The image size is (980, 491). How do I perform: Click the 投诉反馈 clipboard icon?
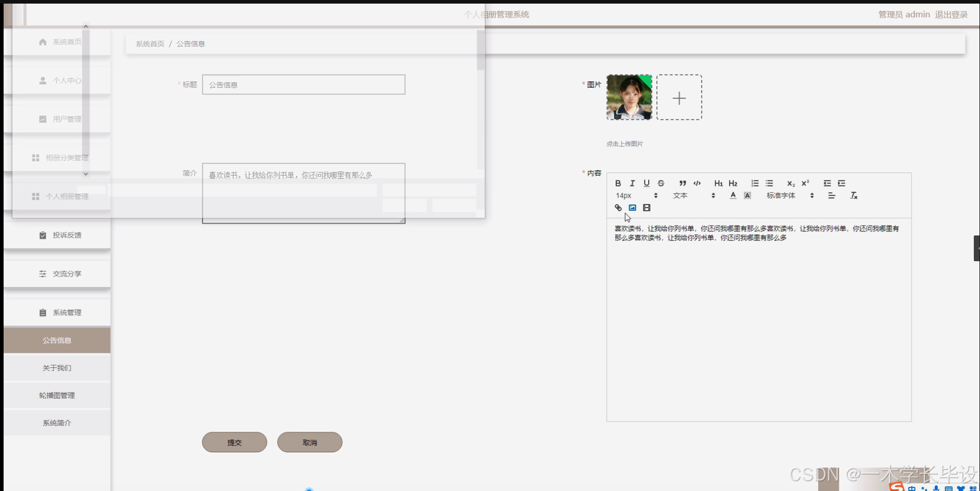pyautogui.click(x=43, y=235)
